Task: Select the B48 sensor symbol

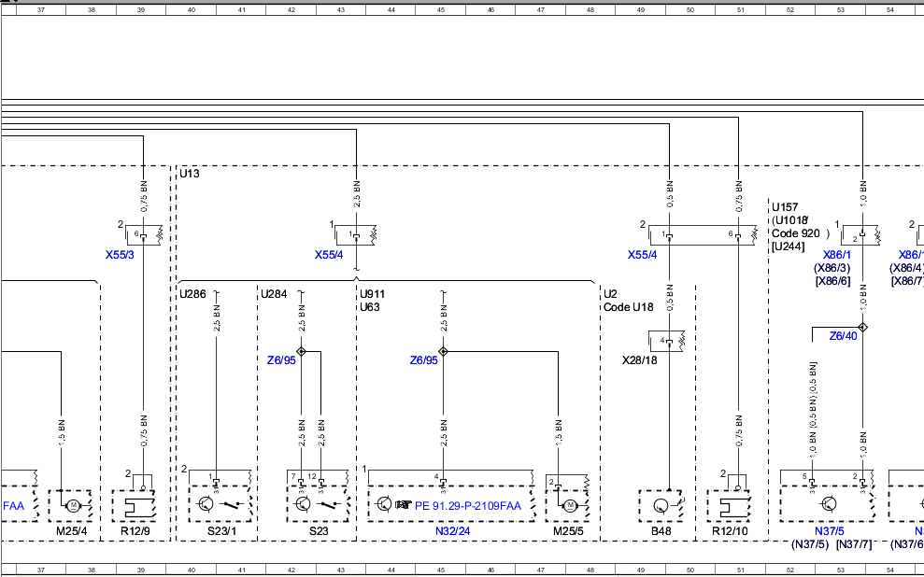Action: pyautogui.click(x=660, y=505)
